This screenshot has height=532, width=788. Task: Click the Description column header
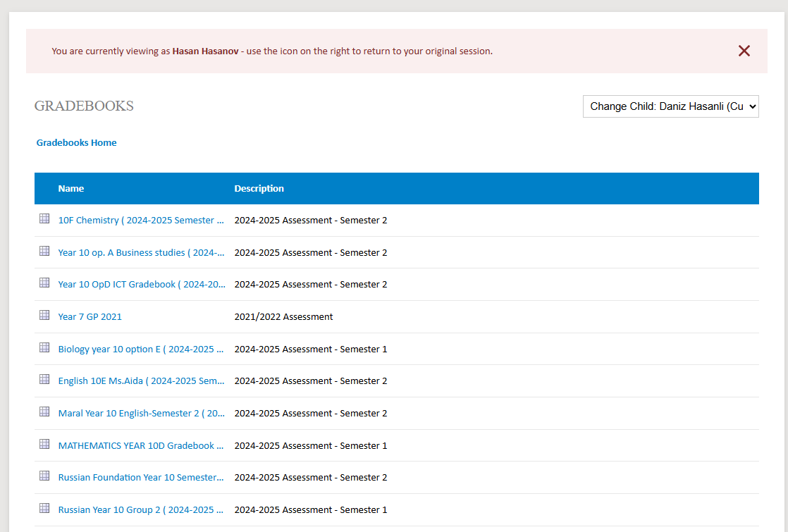point(259,188)
